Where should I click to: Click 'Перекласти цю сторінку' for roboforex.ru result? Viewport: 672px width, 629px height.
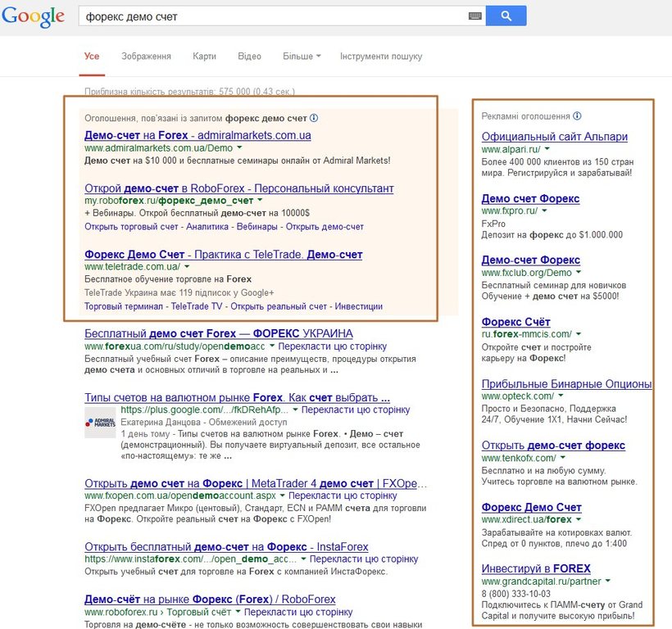click(298, 612)
